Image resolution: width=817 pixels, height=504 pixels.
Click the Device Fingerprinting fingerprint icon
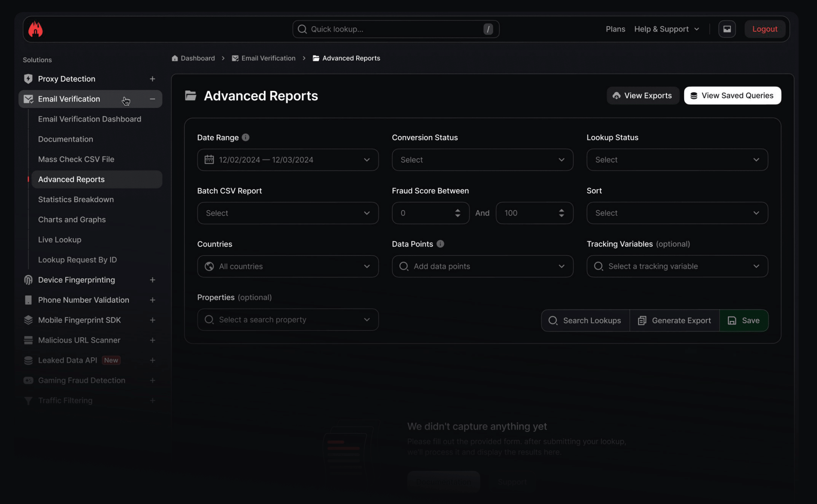pos(28,280)
